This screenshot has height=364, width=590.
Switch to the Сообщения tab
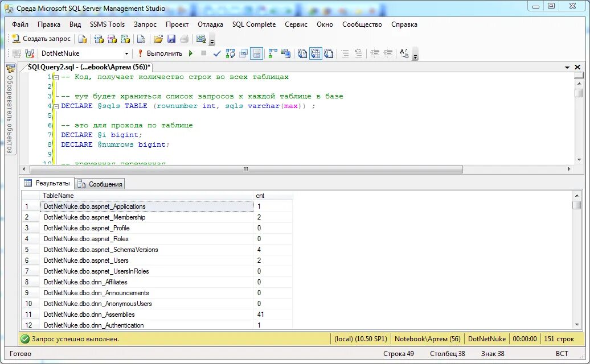[100, 184]
